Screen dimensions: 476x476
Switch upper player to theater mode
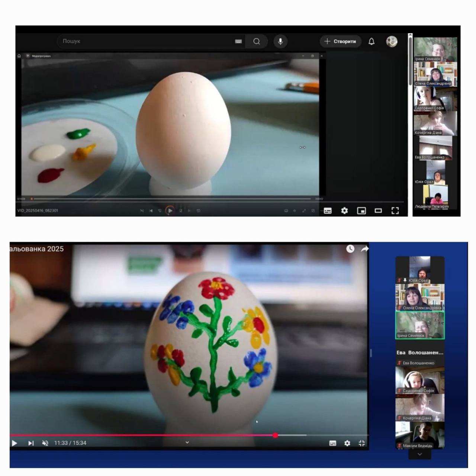click(378, 211)
